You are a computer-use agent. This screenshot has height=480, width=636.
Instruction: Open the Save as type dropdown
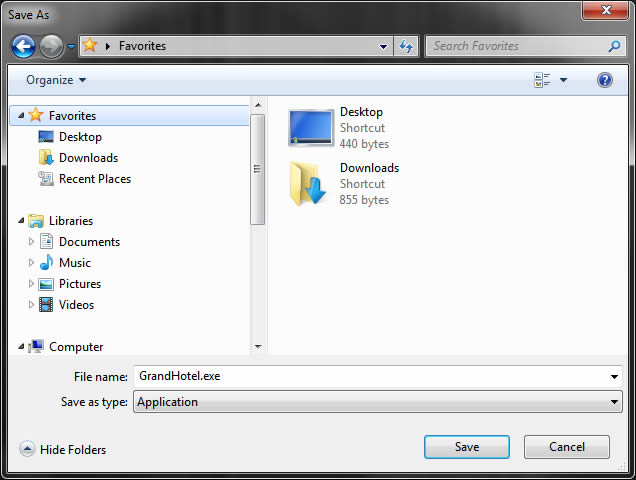(x=378, y=402)
